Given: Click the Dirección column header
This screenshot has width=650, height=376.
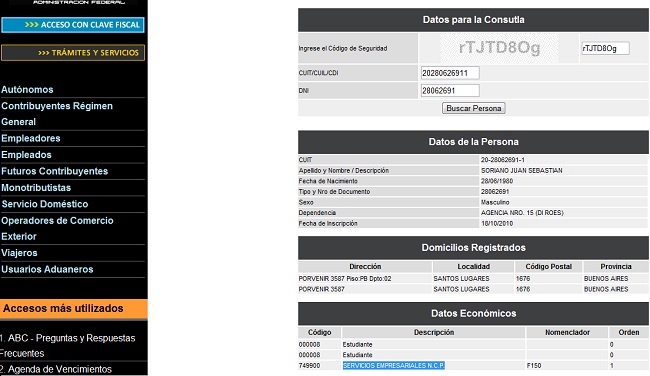Looking at the screenshot, I should (x=365, y=267).
